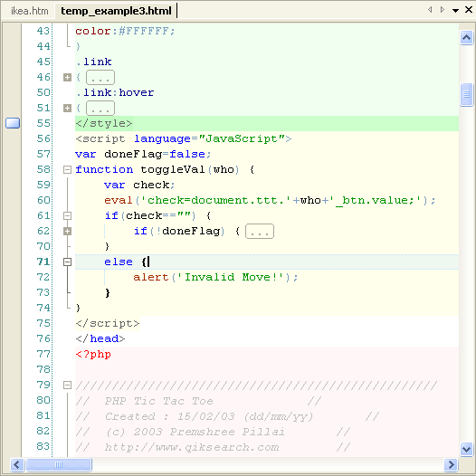This screenshot has width=476, height=476.
Task: Select the temp_example3.html tab
Action: tap(116, 11)
